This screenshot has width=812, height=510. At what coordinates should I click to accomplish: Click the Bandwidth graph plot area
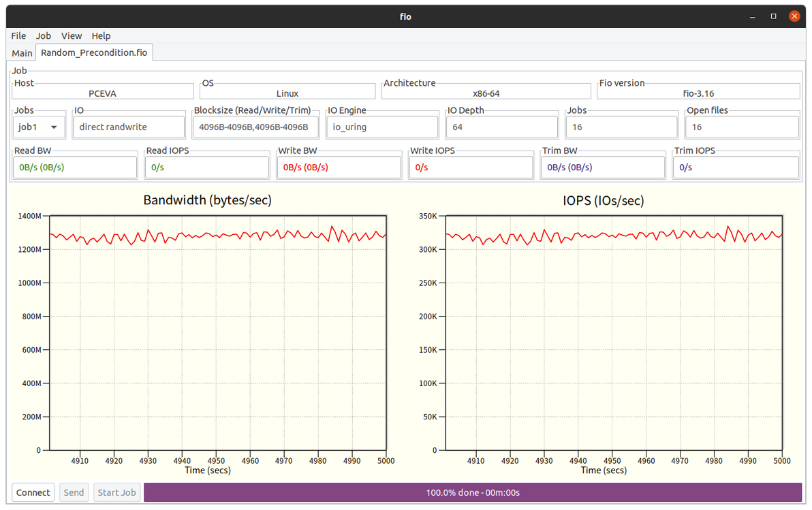click(x=218, y=333)
